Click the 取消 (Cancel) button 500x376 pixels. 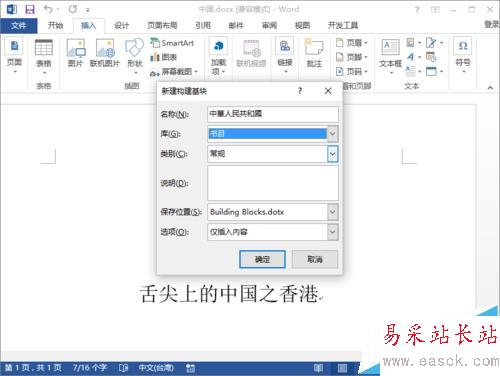(x=315, y=259)
